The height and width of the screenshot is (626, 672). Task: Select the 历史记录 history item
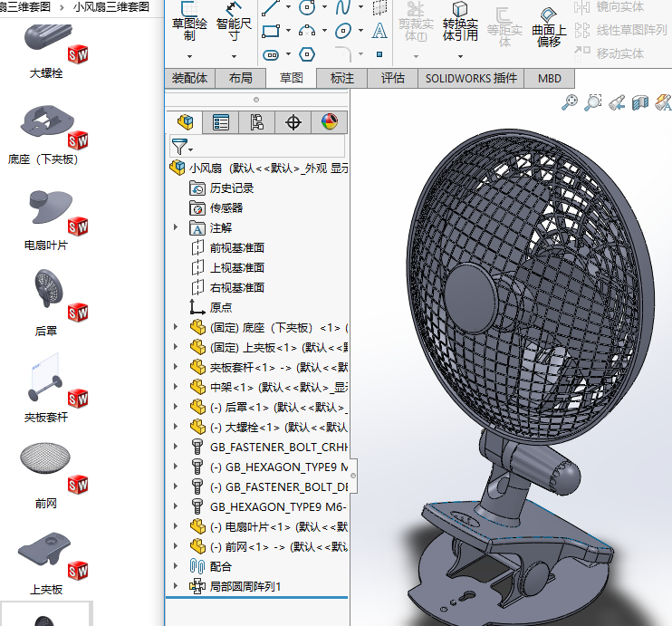pyautogui.click(x=232, y=188)
